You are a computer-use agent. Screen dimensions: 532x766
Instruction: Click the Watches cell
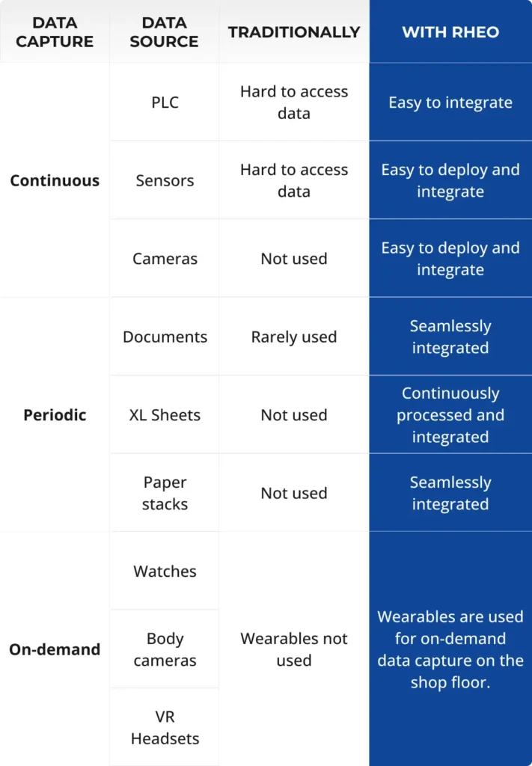click(x=165, y=572)
